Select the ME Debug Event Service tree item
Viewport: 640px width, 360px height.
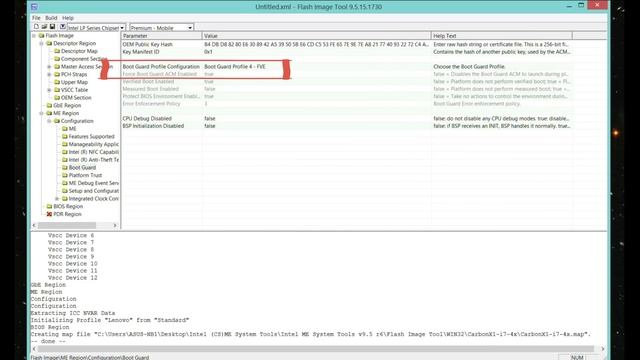pyautogui.click(x=93, y=183)
